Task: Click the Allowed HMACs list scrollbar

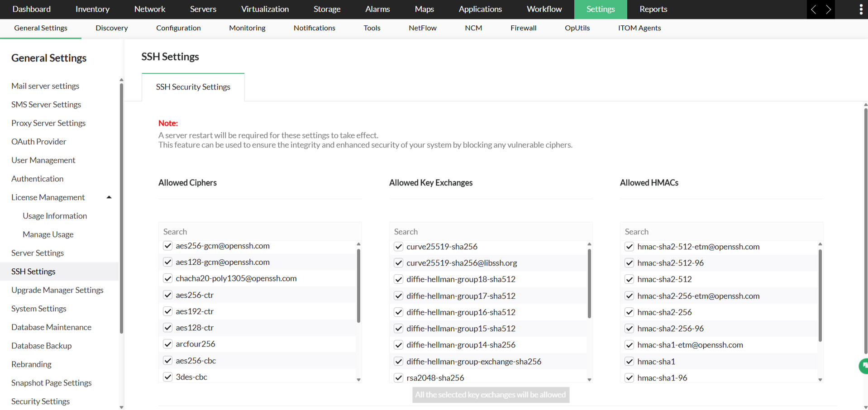Action: pos(820,295)
